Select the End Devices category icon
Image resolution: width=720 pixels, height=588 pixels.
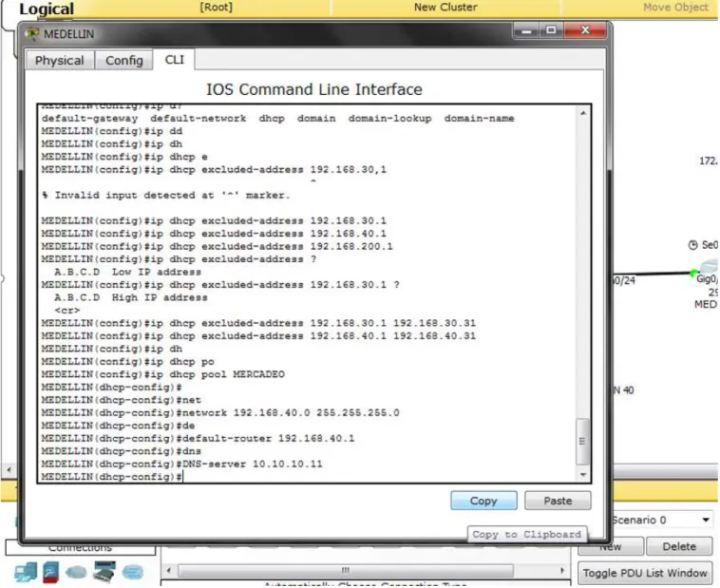(x=26, y=573)
